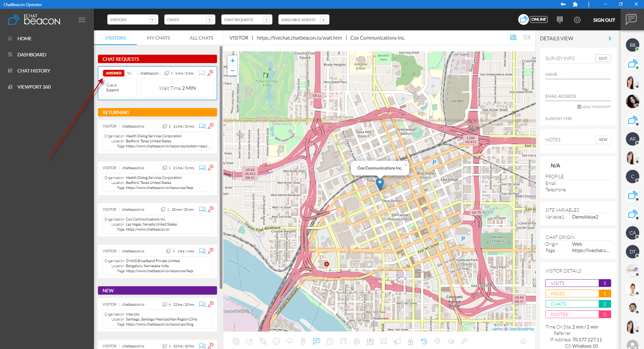Click the purple Visits count bar

tap(578, 283)
